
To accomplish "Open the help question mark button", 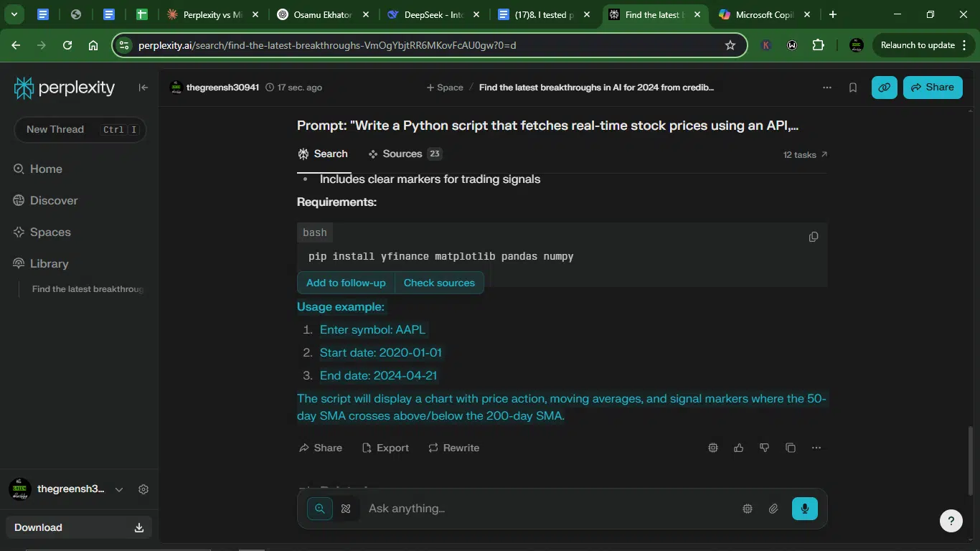I will tap(951, 521).
